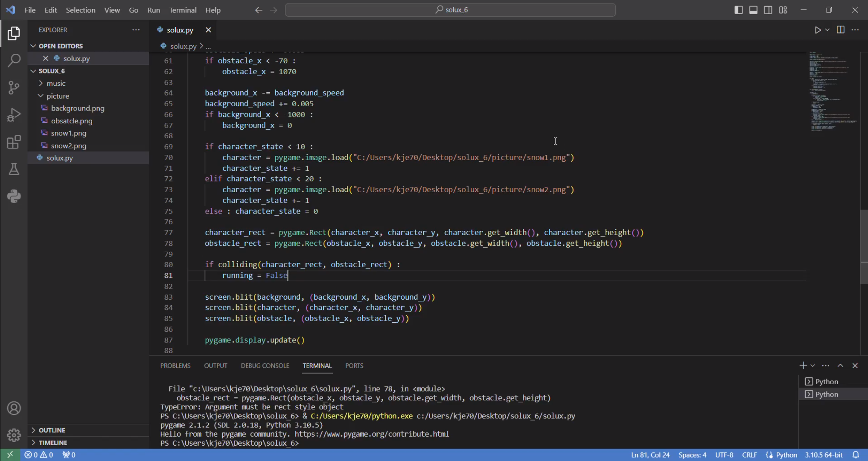Screen dimensions: 868x461
Task: Expand the music folder
Action: click(56, 83)
